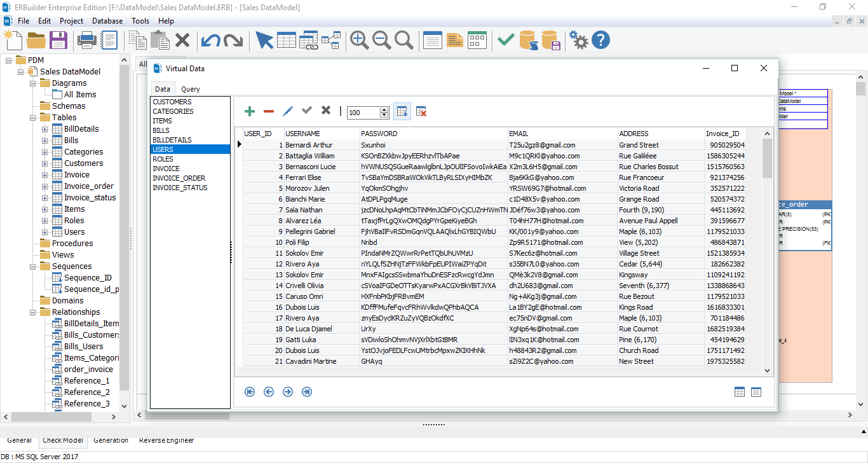Collapse the Tables folder node

click(x=33, y=118)
